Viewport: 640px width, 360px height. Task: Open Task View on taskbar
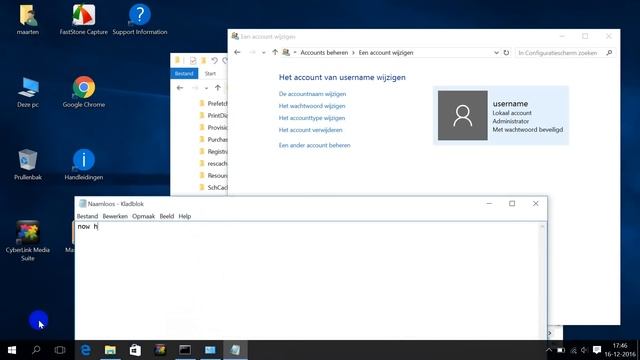pyautogui.click(x=60, y=350)
